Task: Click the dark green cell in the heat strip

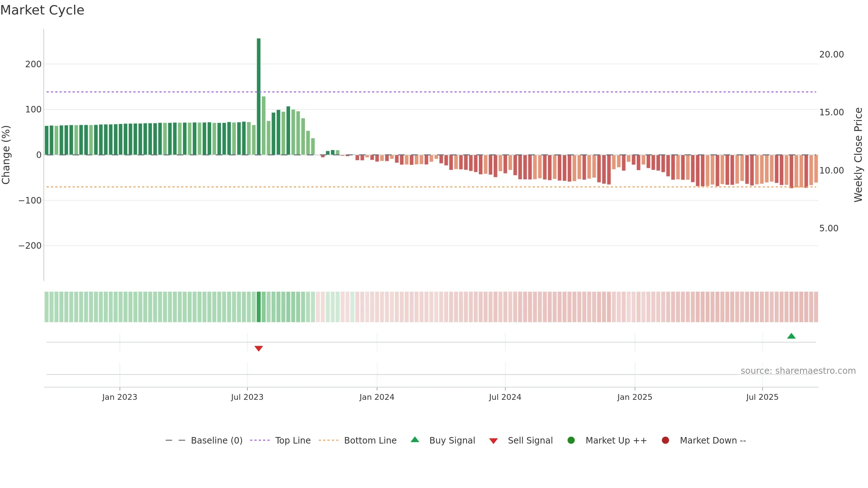Action: 259,307
